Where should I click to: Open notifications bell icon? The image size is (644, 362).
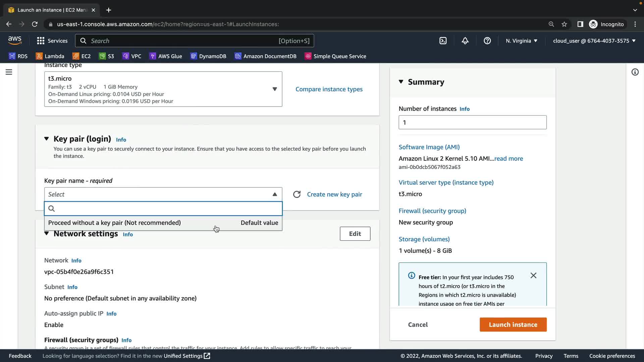pos(465,41)
